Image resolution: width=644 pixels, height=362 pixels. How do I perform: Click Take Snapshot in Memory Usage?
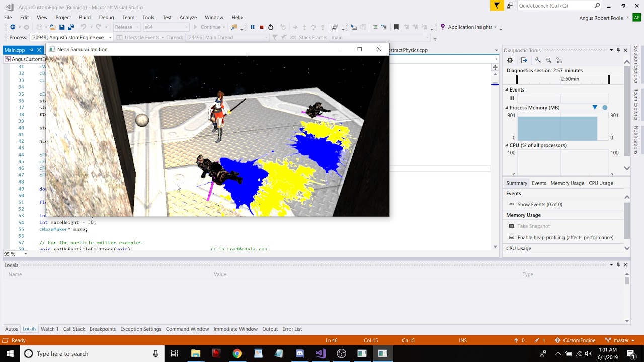[x=533, y=226]
